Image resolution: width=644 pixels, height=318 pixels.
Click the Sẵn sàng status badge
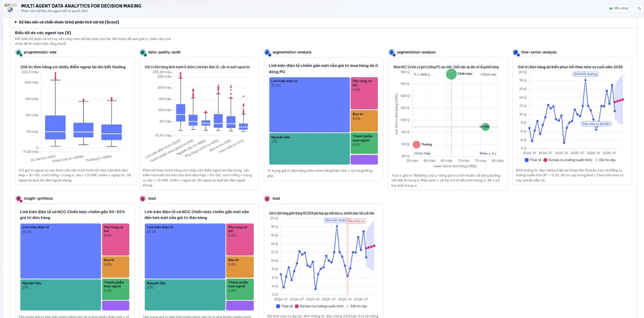[619, 8]
